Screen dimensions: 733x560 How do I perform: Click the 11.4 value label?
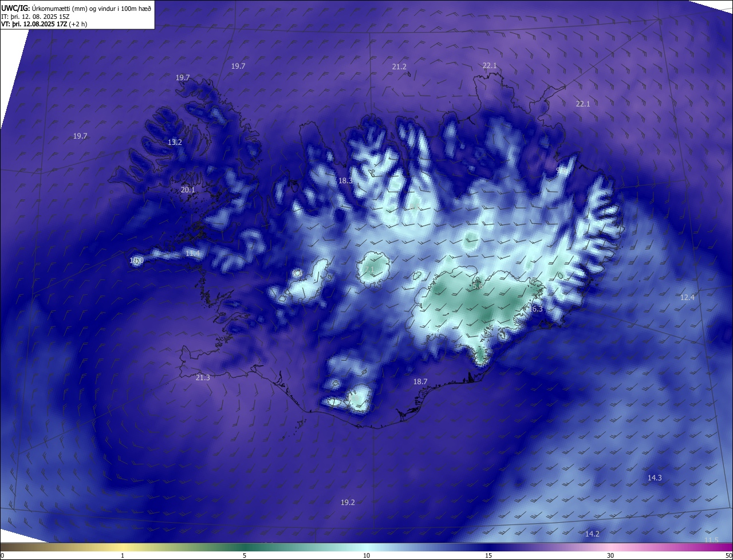click(193, 253)
